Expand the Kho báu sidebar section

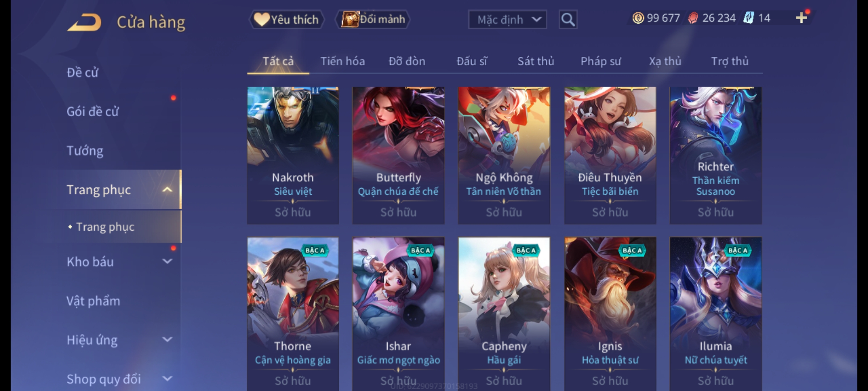[167, 261]
